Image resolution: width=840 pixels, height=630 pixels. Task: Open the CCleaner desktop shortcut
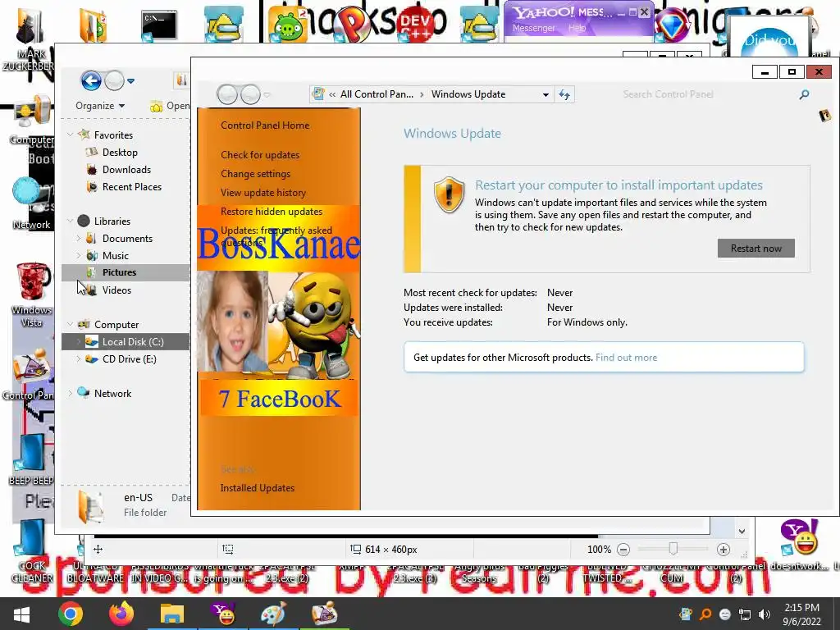point(31,552)
